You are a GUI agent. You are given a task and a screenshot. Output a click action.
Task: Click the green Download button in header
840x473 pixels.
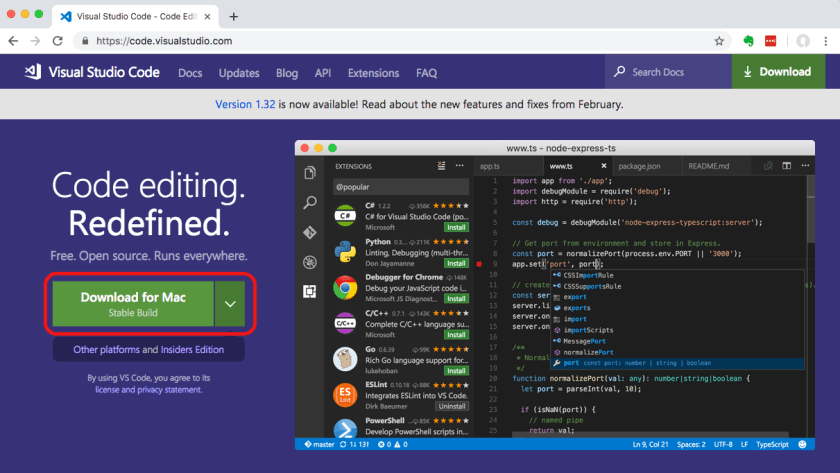pyautogui.click(x=785, y=72)
